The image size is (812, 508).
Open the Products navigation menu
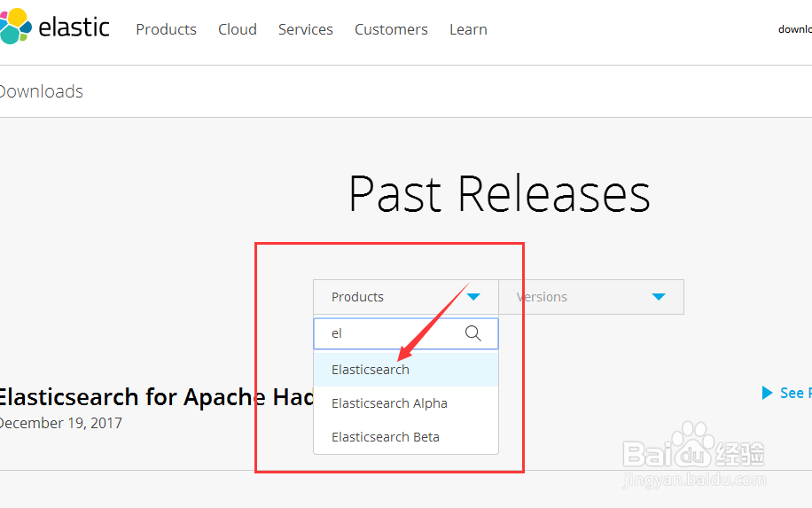coord(166,29)
